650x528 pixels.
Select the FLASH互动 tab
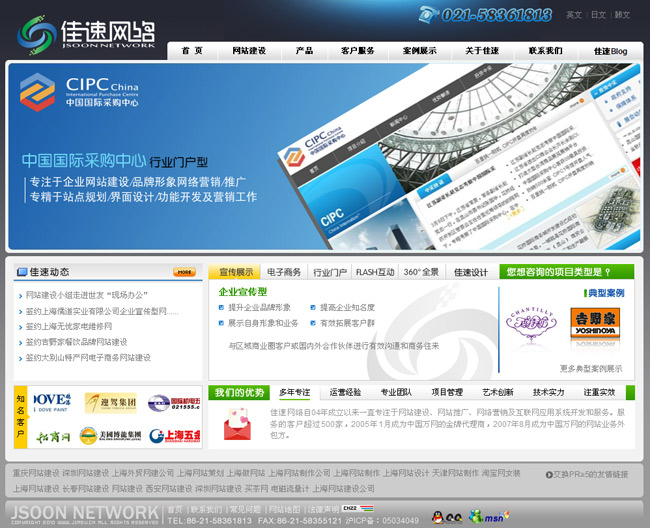(375, 272)
